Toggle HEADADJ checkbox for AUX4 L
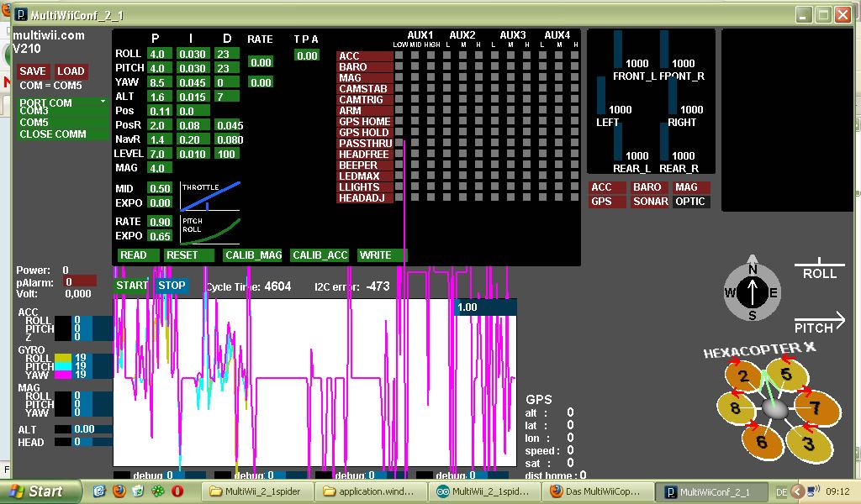Viewport: 861px width, 504px height. point(542,197)
